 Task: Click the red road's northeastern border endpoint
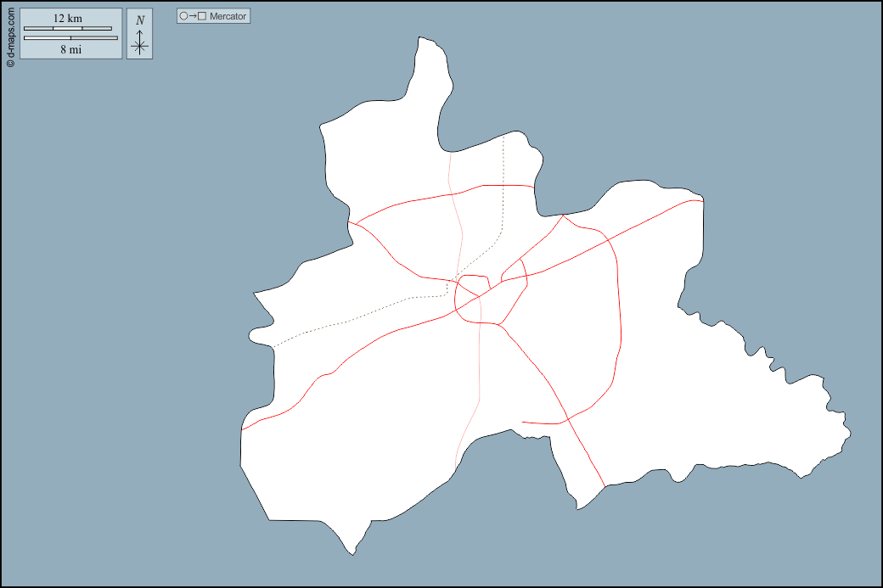coord(703,201)
